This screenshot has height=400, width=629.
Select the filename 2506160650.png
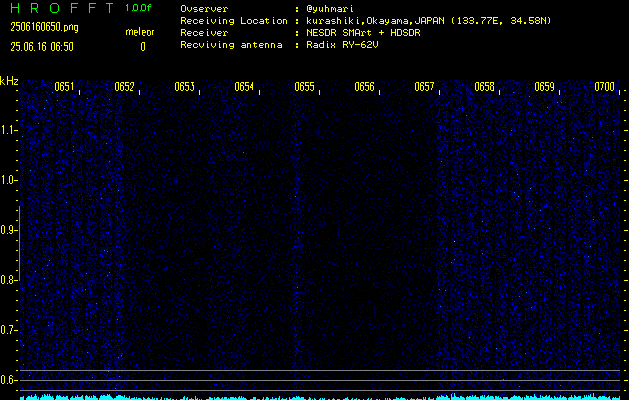tap(44, 27)
